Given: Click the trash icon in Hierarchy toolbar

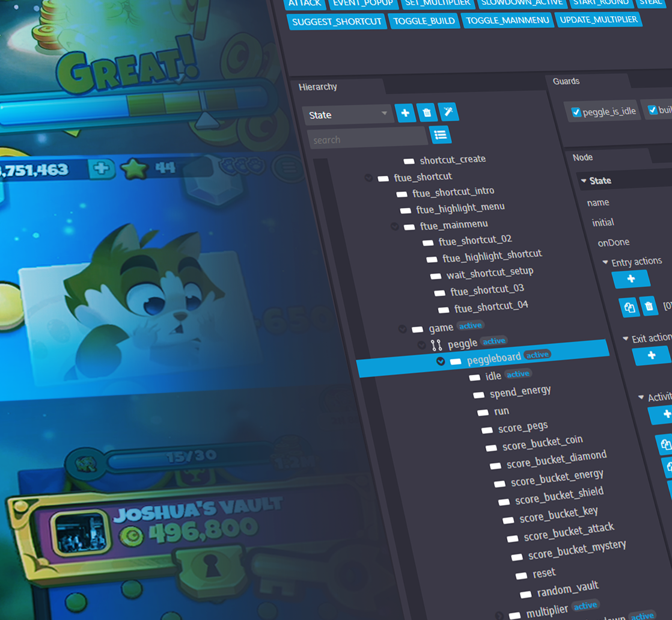Looking at the screenshot, I should (427, 113).
